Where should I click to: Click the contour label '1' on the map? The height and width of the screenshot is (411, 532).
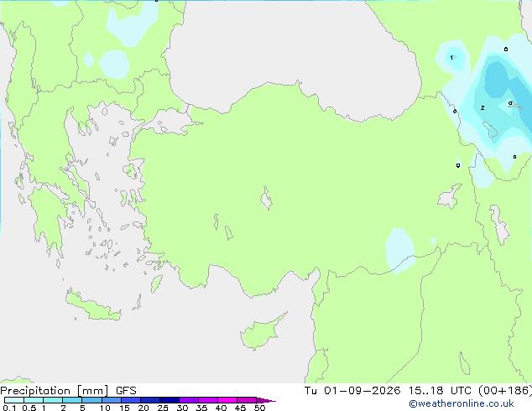[x=451, y=57]
